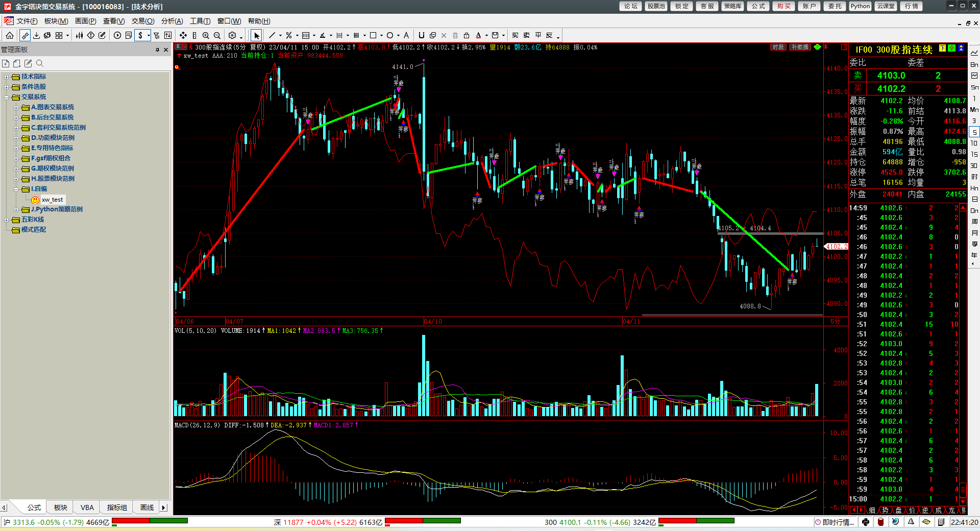Click the 云课堂 button in title bar
The width and height of the screenshot is (980, 531).
[886, 6]
